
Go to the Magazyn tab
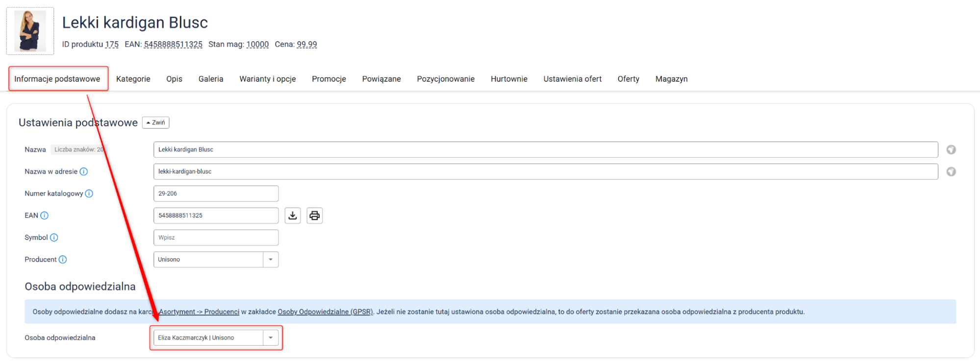[671, 79]
